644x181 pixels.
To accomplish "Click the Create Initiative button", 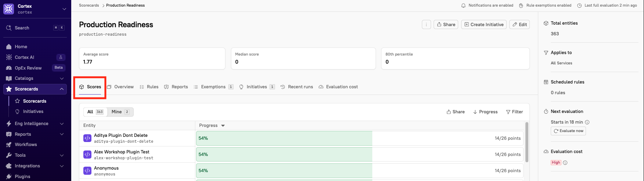I will click(x=484, y=25).
